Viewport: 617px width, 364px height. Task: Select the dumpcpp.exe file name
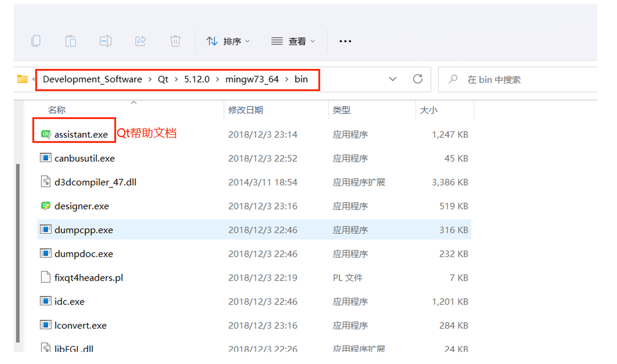coord(83,230)
